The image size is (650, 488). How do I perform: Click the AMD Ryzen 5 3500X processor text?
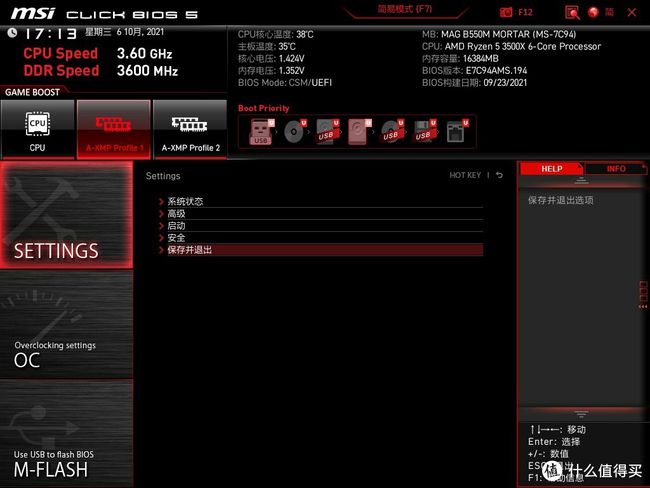coord(512,46)
